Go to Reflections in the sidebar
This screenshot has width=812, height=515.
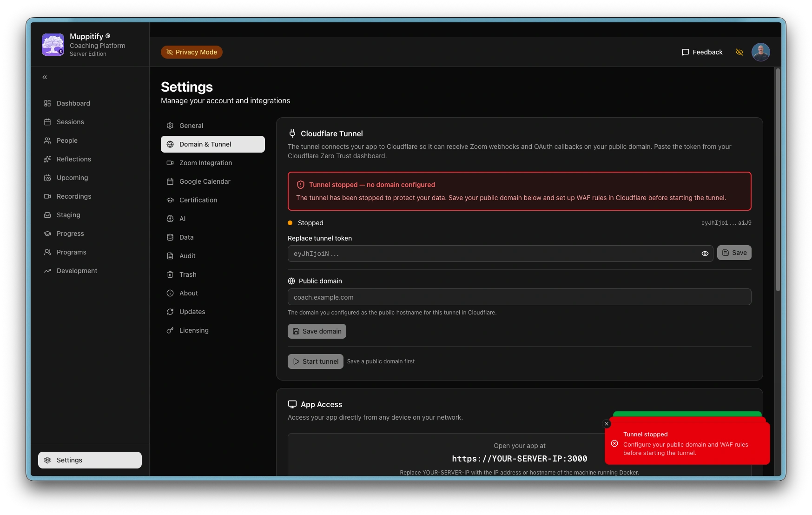(73, 159)
